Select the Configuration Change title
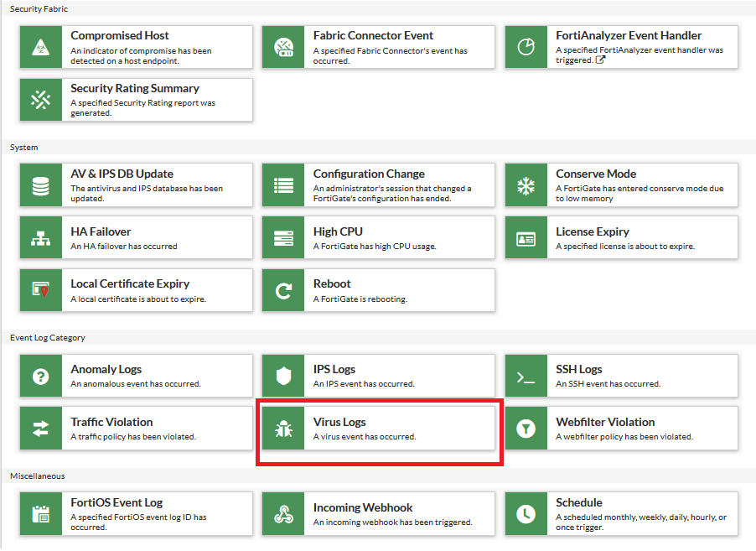The height and width of the screenshot is (551, 756). pos(369,174)
